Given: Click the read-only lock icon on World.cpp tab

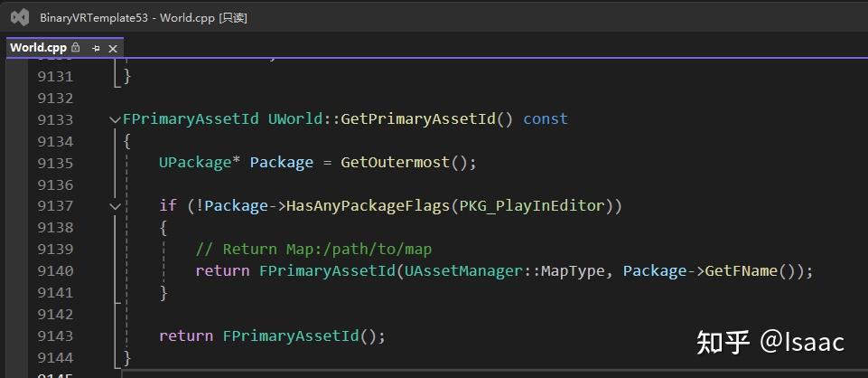Looking at the screenshot, I should [76, 47].
